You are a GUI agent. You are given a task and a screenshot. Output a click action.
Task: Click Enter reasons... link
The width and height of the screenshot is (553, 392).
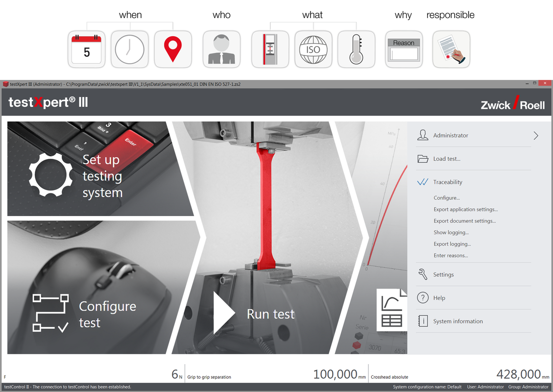(x=451, y=255)
